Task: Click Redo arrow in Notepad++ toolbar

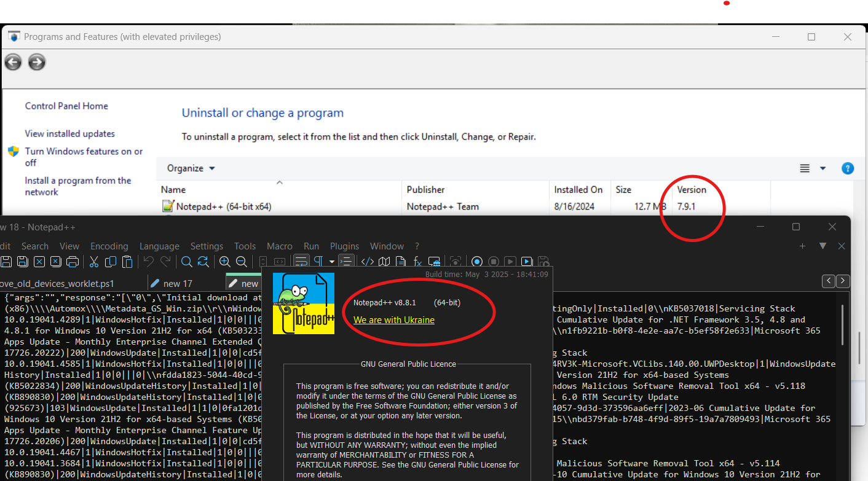Action: coord(165,261)
